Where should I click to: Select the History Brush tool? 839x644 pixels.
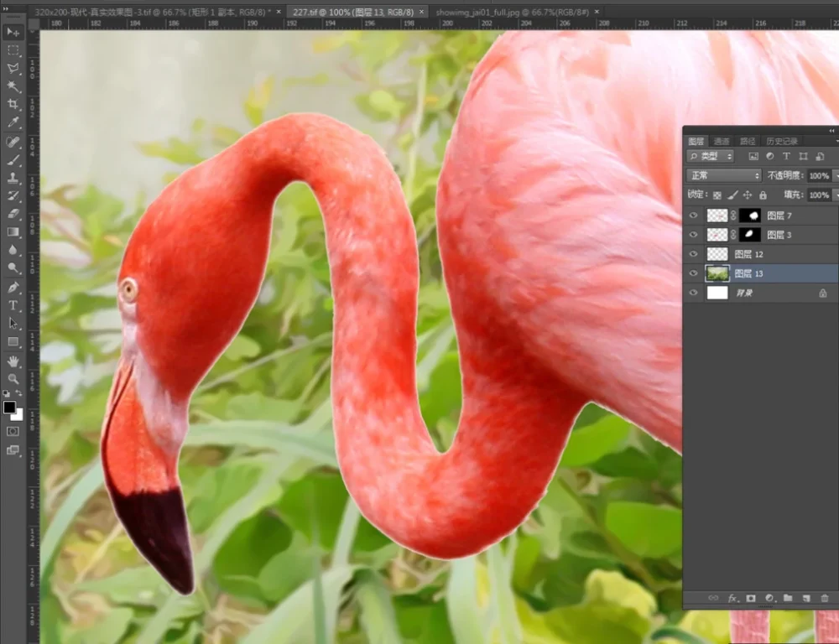[13, 195]
